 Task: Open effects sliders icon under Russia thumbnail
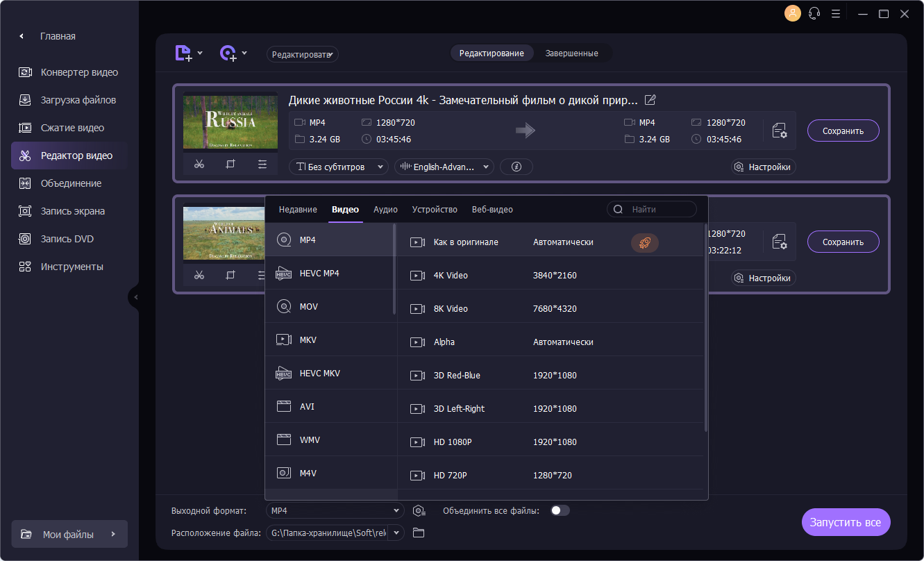(x=262, y=165)
